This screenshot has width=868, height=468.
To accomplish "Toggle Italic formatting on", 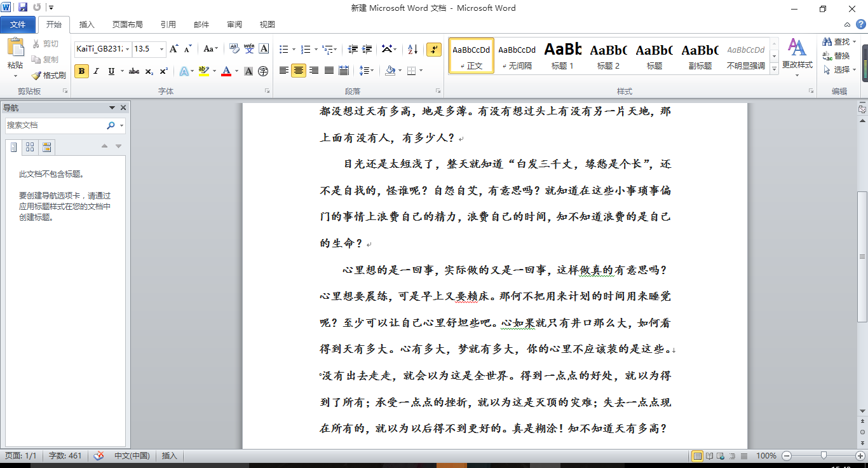I will coord(97,71).
